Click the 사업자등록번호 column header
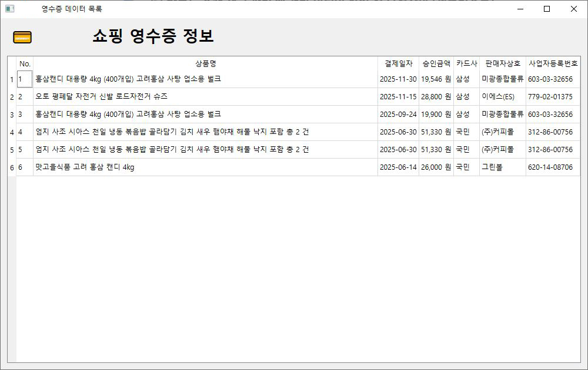This screenshot has height=370, width=588. pyautogui.click(x=553, y=63)
